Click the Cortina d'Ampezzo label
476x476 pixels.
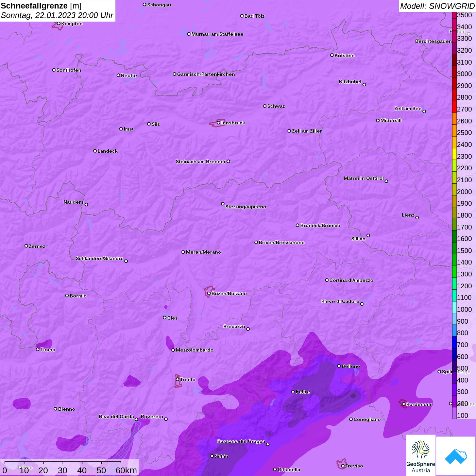tap(351, 280)
